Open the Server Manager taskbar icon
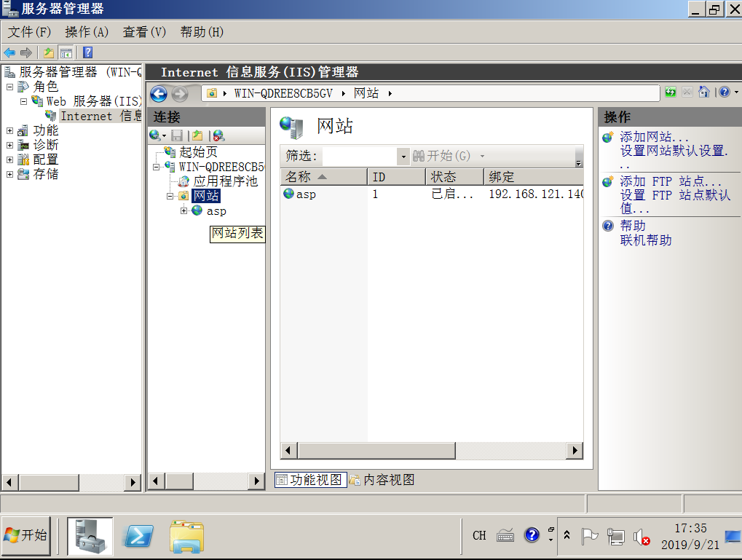Screen dimensions: 742x560 [x=90, y=536]
